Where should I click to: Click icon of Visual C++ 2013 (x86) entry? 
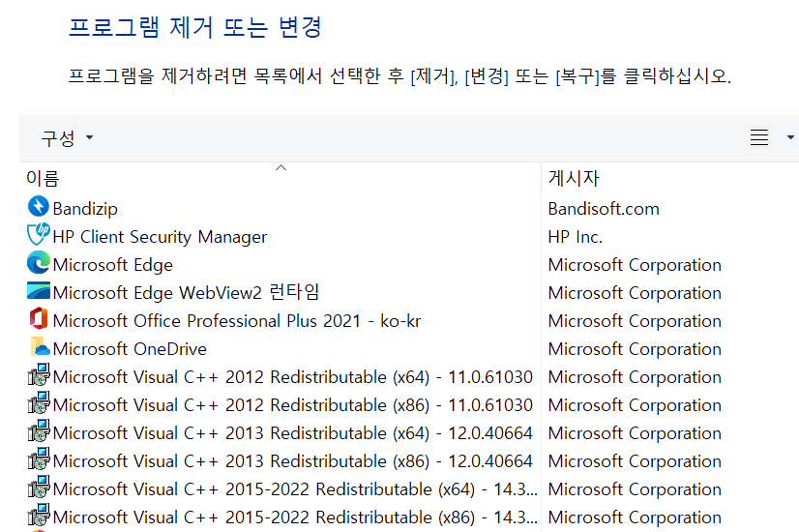point(39,458)
